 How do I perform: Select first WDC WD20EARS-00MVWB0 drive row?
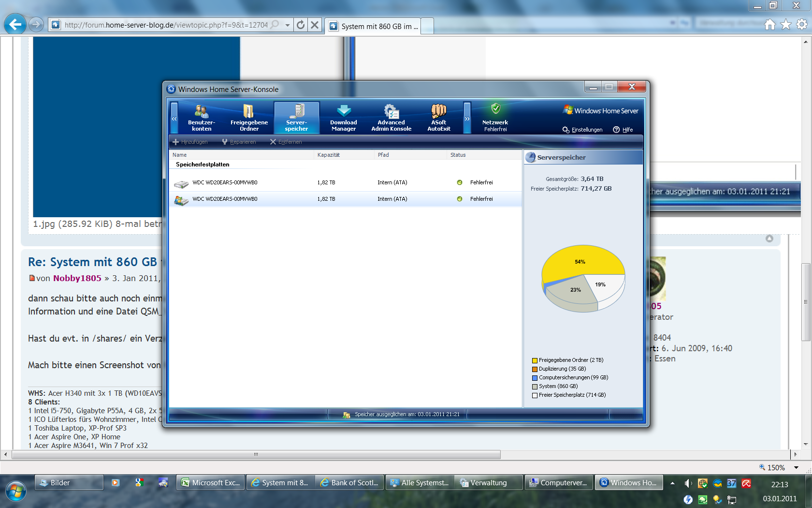point(346,183)
